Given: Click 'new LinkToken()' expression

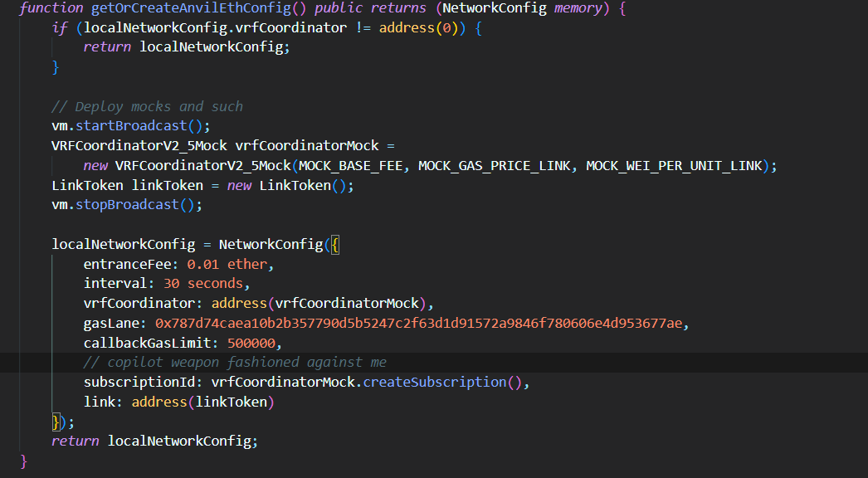Looking at the screenshot, I should (287, 185).
